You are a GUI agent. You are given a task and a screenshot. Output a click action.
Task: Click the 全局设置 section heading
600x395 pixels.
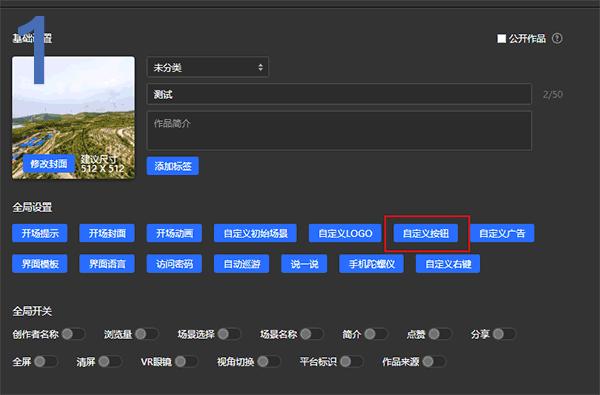point(32,207)
